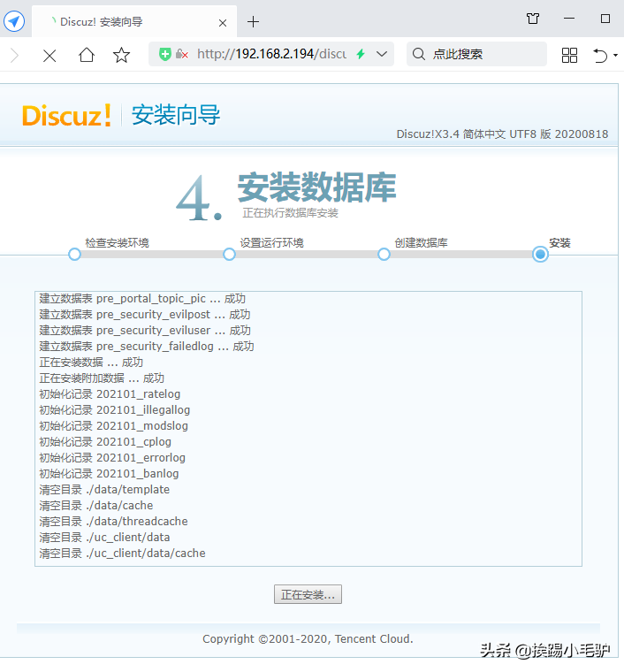Minimize the browser window
The height and width of the screenshot is (672, 624).
569,19
